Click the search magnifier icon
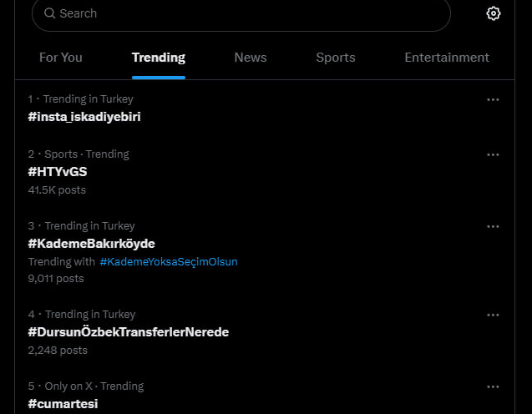Screen dimensions: 532x414 (49, 13)
